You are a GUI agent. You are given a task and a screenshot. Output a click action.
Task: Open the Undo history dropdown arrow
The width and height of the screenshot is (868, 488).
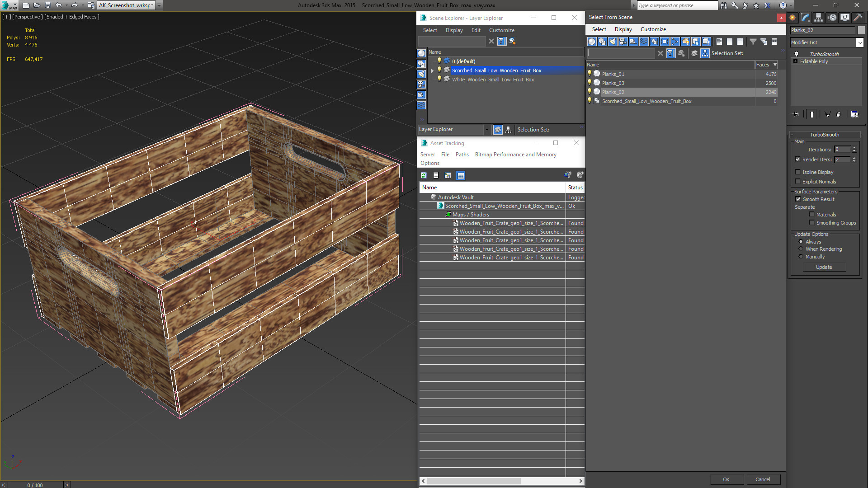(66, 5)
